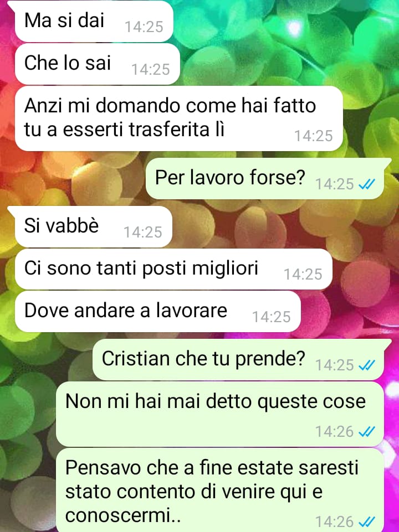The height and width of the screenshot is (532, 399).
Task: Tap the 14:26 timestamp on "Non mi hai mai detto"
Action: point(335,432)
